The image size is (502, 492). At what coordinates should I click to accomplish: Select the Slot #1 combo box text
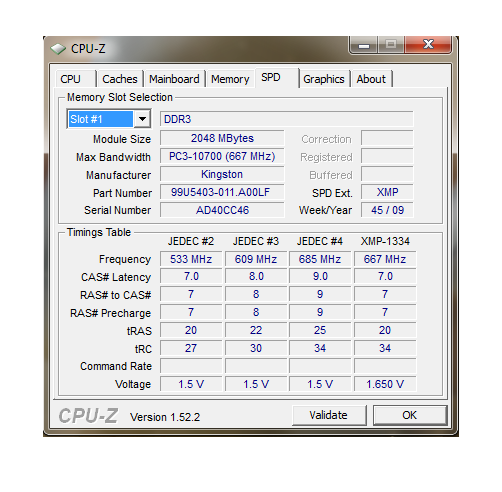tap(100, 119)
